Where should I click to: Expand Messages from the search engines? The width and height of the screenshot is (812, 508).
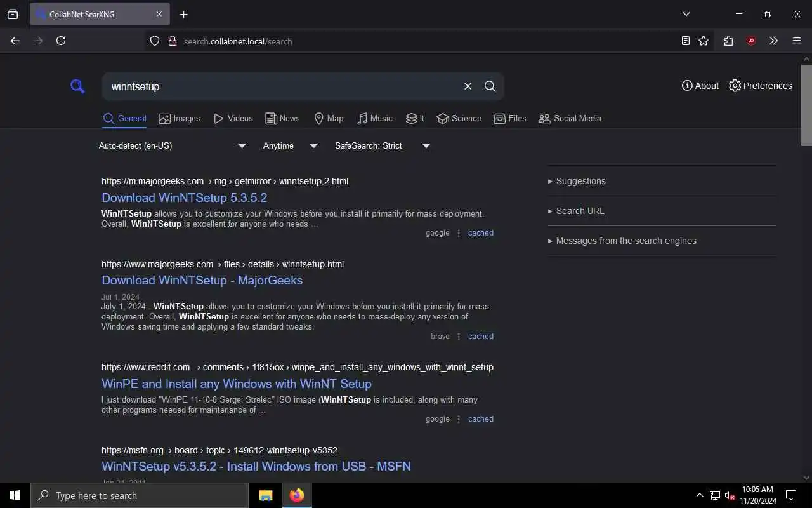point(662,241)
